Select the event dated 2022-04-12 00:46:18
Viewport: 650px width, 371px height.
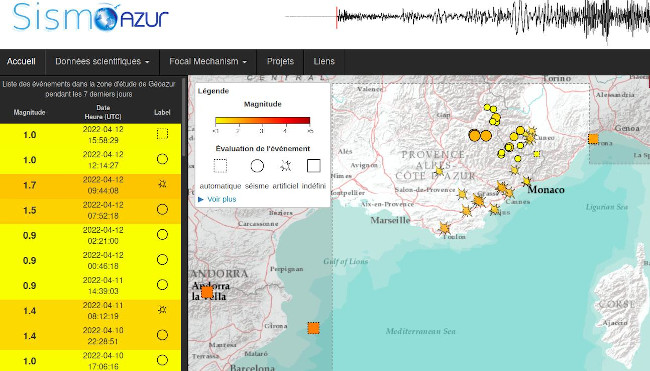click(x=90, y=261)
